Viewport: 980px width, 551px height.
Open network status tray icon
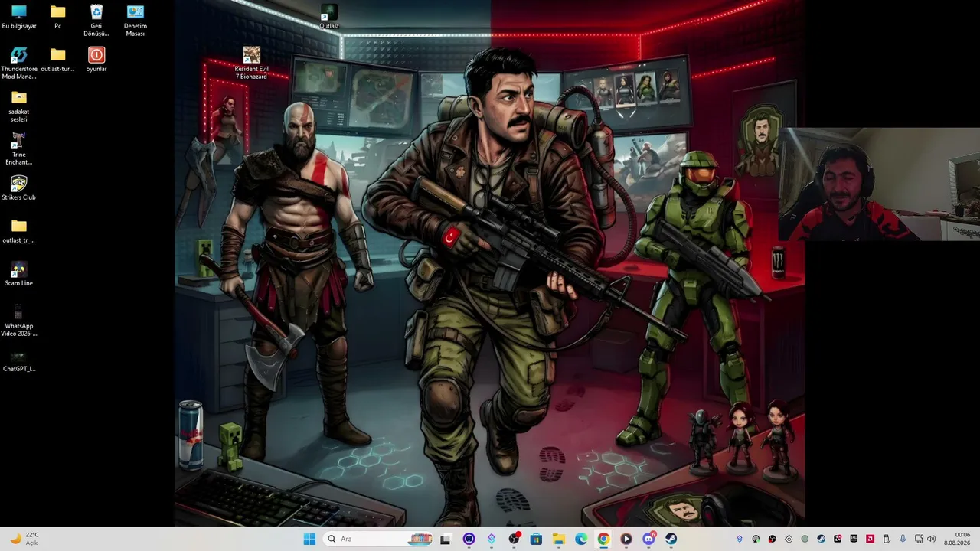[x=919, y=539]
